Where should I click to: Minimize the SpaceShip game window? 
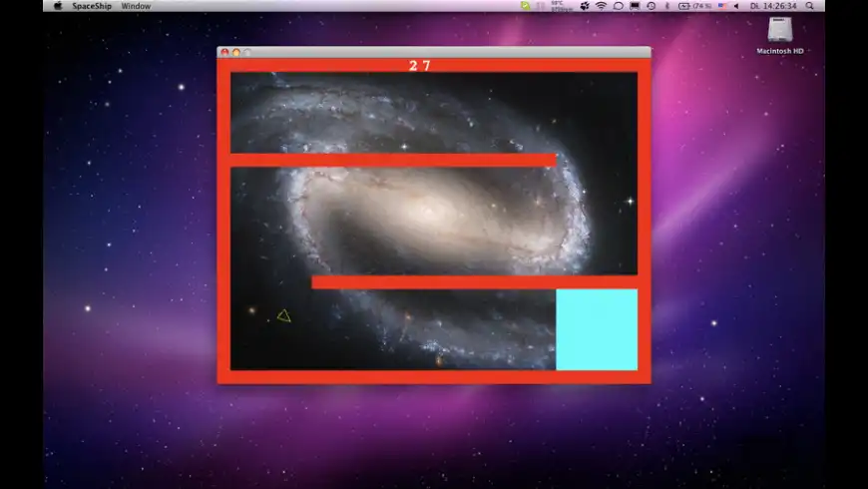(236, 52)
